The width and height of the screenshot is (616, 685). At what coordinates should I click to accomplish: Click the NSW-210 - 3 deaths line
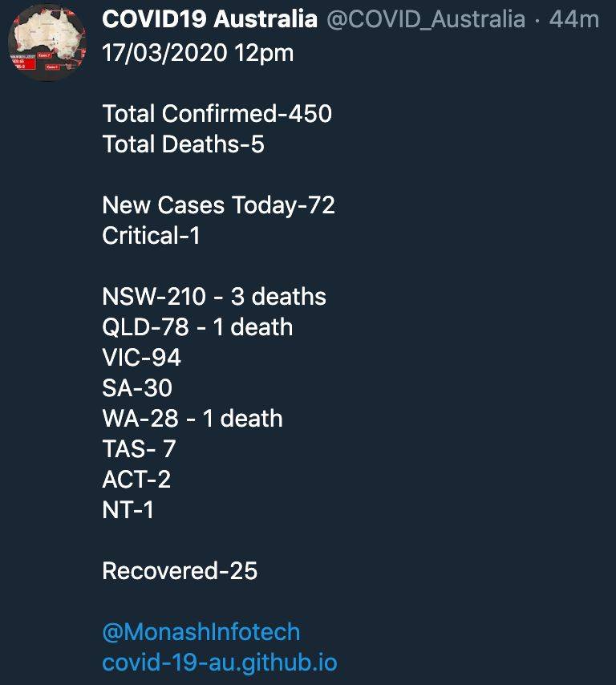[x=214, y=296]
